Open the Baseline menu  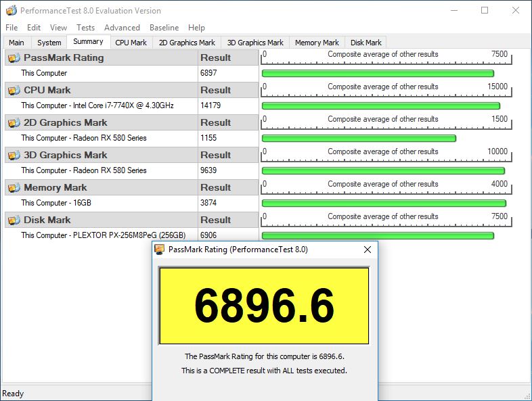tap(164, 28)
